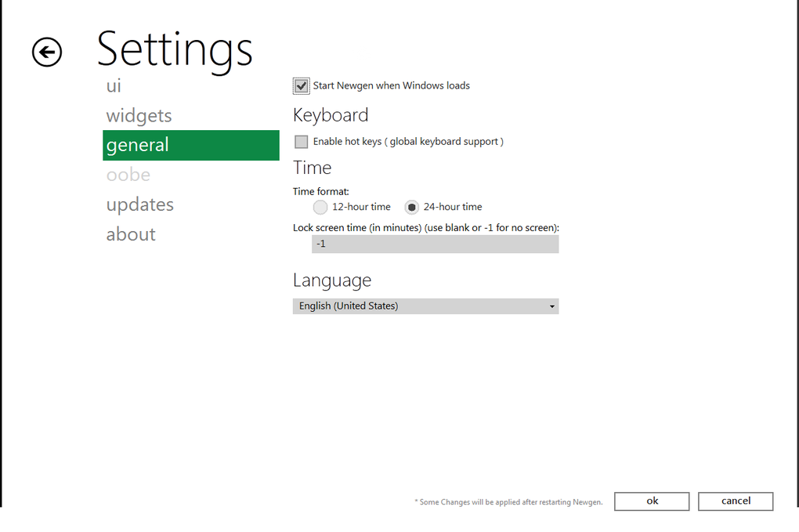Click the restart Newgen footnote text

click(x=508, y=502)
